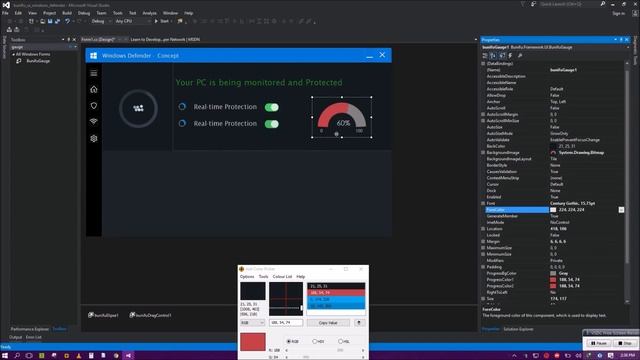
Task: Click the wrench icon in Properties toolbar
Action: [520, 56]
